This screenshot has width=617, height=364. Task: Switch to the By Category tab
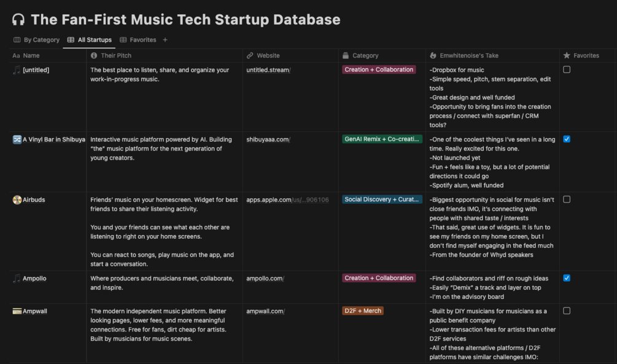click(x=37, y=40)
